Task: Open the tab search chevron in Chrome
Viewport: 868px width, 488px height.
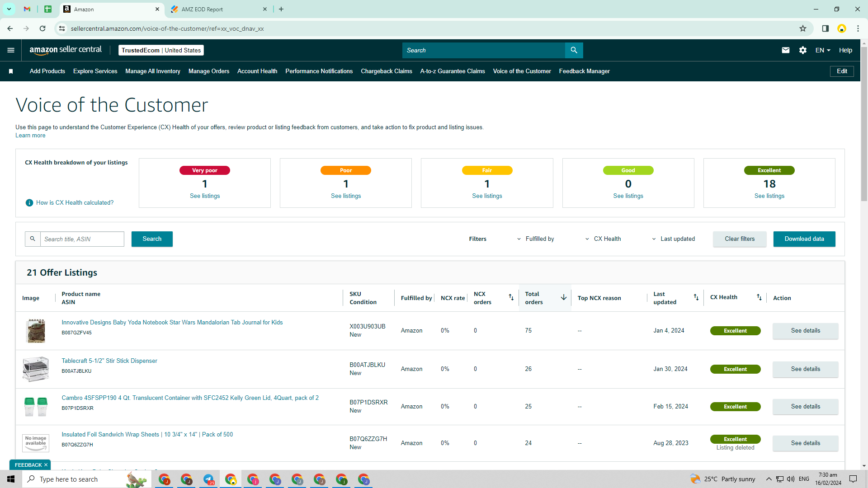Action: click(9, 9)
